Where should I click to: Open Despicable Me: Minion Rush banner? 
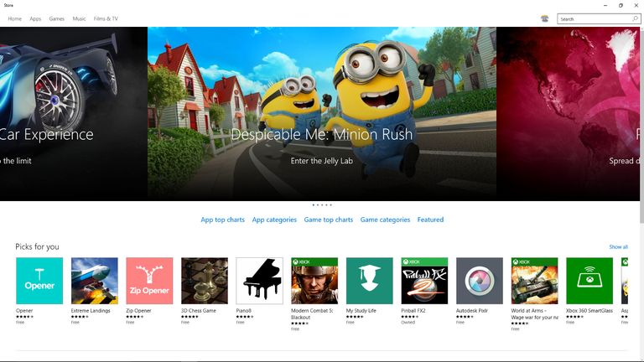point(322,114)
